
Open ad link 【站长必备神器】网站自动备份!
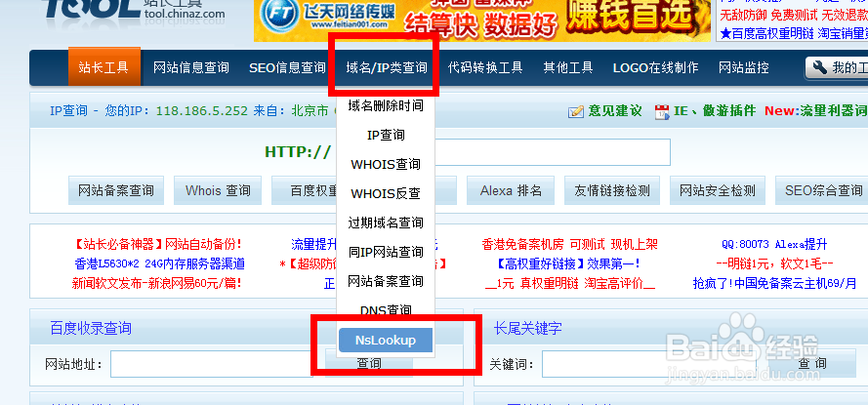[158, 244]
